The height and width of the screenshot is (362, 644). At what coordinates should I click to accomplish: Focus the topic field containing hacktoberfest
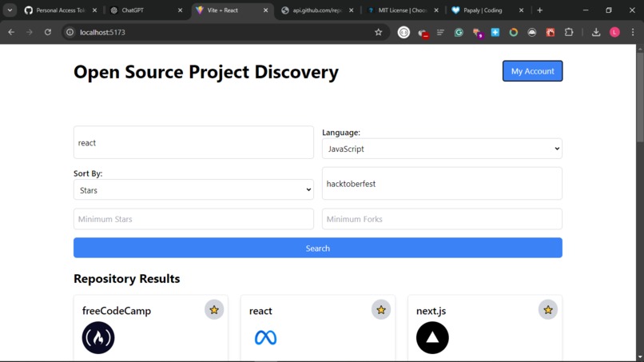442,184
